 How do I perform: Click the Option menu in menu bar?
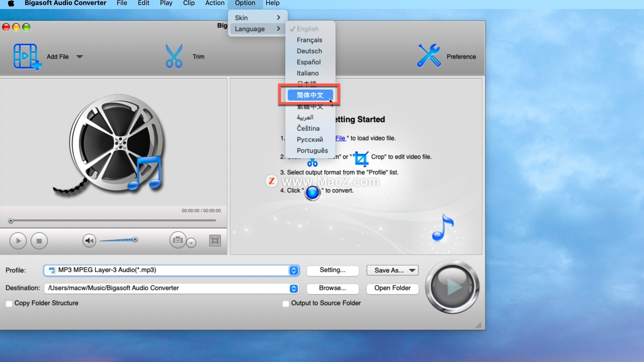(x=245, y=3)
